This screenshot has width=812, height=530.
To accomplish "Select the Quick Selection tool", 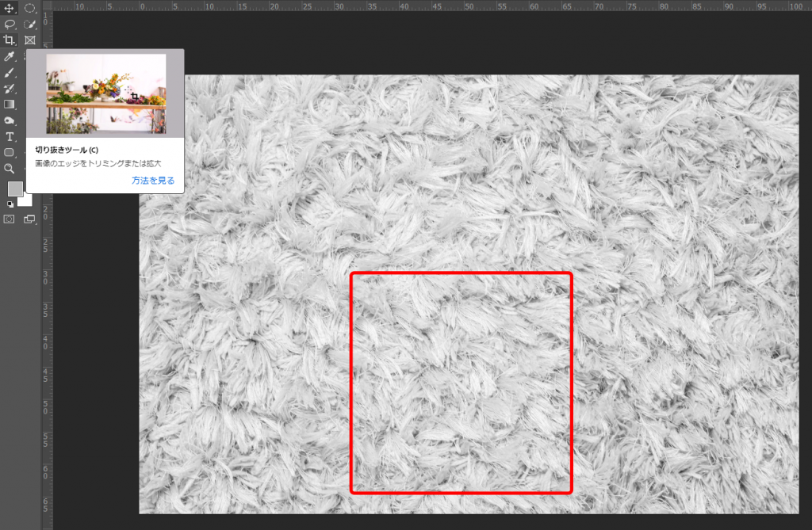I will pos(30,24).
